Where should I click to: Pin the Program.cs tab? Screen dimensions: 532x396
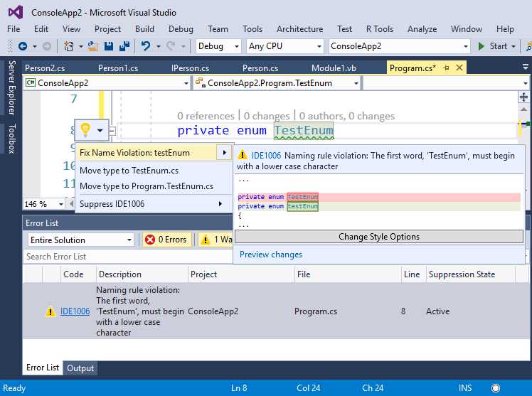(x=446, y=68)
